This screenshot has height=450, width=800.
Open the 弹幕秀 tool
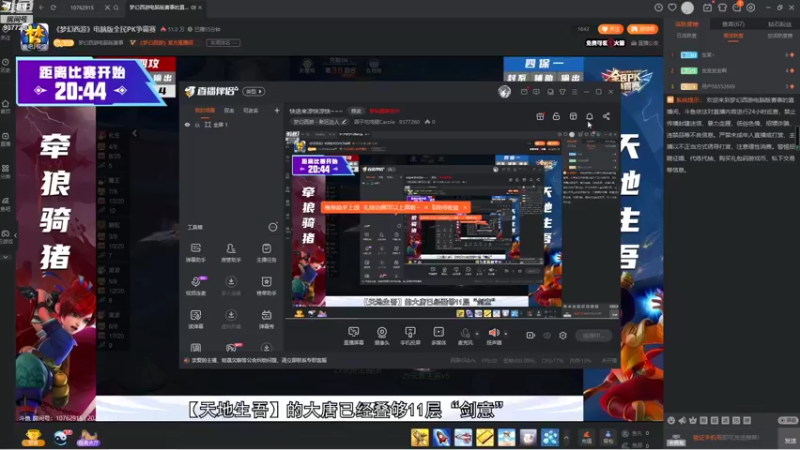pos(266,319)
